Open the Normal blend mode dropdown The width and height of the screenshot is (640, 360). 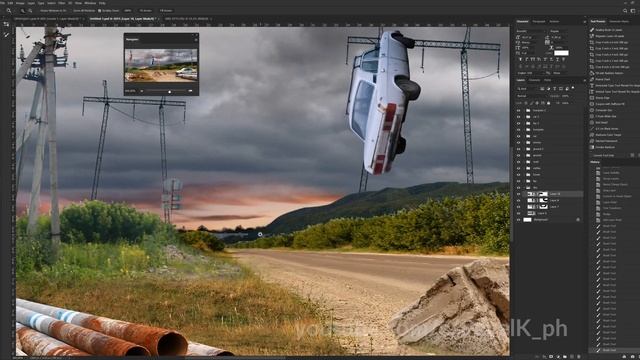(x=532, y=96)
